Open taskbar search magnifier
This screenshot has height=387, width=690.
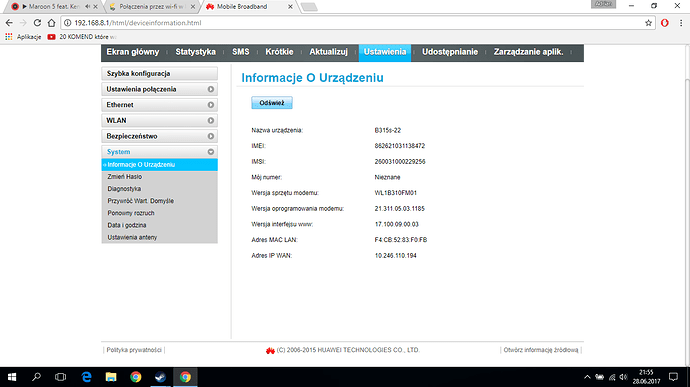pyautogui.click(x=36, y=377)
